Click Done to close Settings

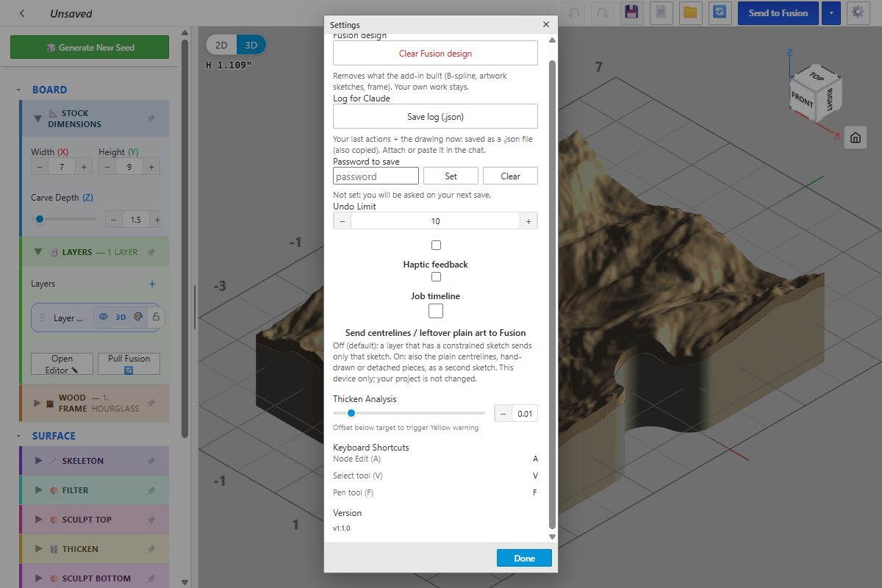(524, 558)
